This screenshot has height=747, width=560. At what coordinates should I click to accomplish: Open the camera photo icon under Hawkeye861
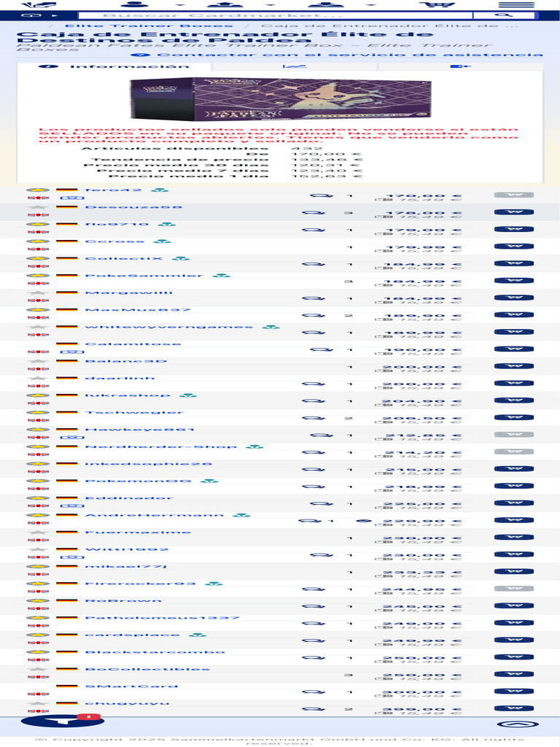pyautogui.click(x=72, y=438)
